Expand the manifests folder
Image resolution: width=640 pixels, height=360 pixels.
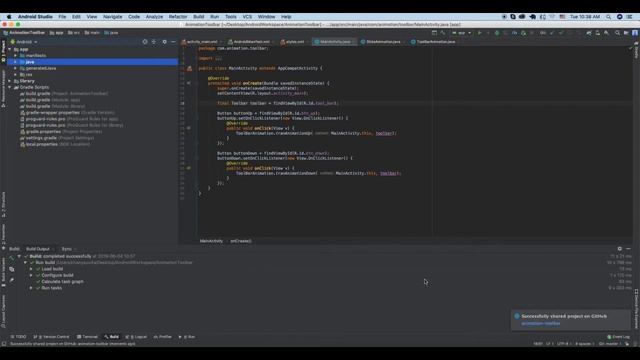coord(16,56)
